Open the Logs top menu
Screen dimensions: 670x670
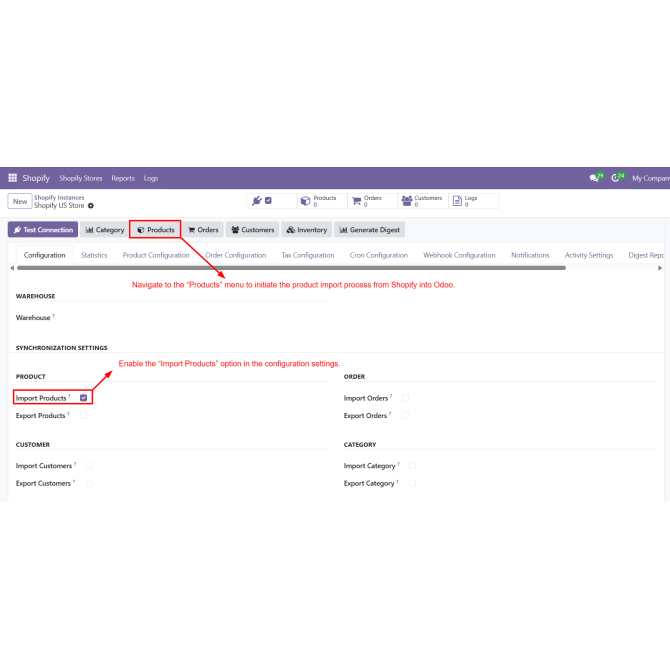click(151, 178)
